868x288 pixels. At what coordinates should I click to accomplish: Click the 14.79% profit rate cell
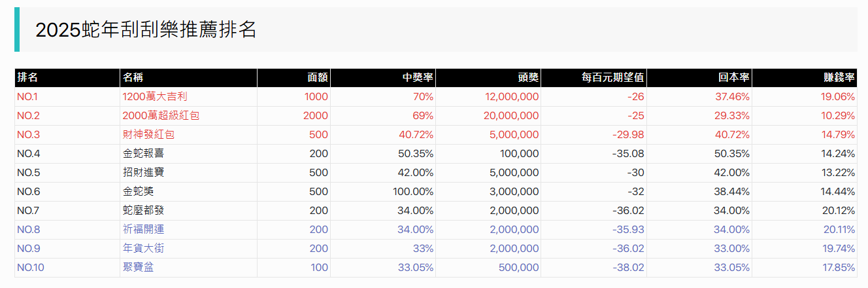click(805, 135)
